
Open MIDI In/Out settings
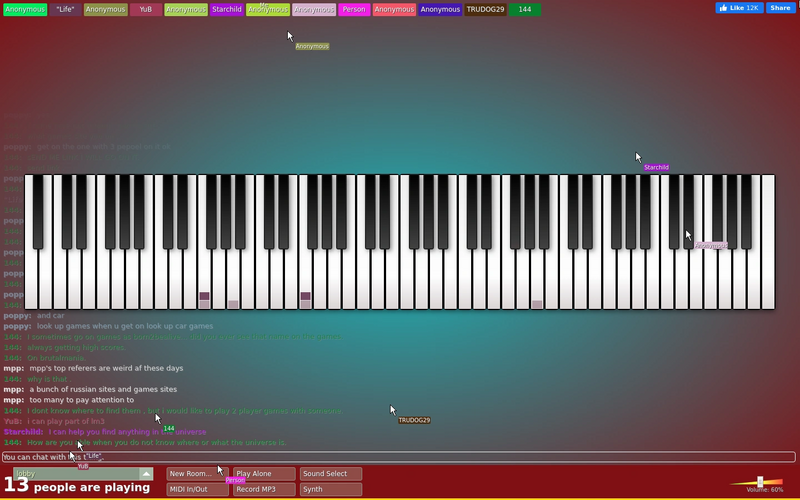coord(197,489)
